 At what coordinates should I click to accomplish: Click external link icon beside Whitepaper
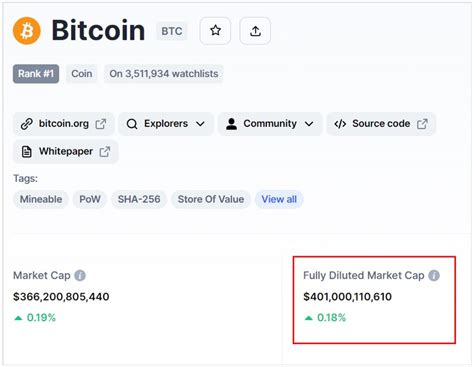click(105, 152)
